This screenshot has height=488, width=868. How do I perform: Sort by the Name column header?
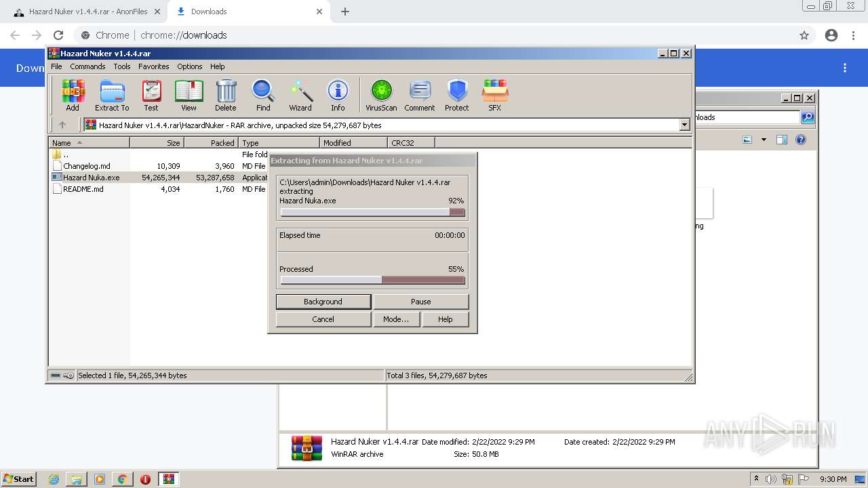89,142
